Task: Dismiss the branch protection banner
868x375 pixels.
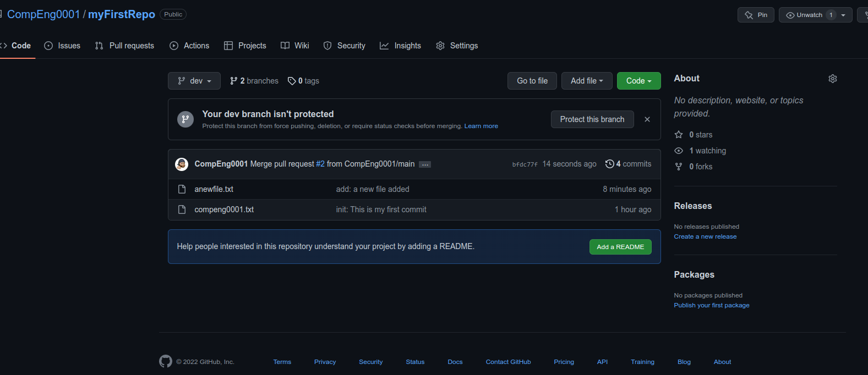Action: point(647,119)
